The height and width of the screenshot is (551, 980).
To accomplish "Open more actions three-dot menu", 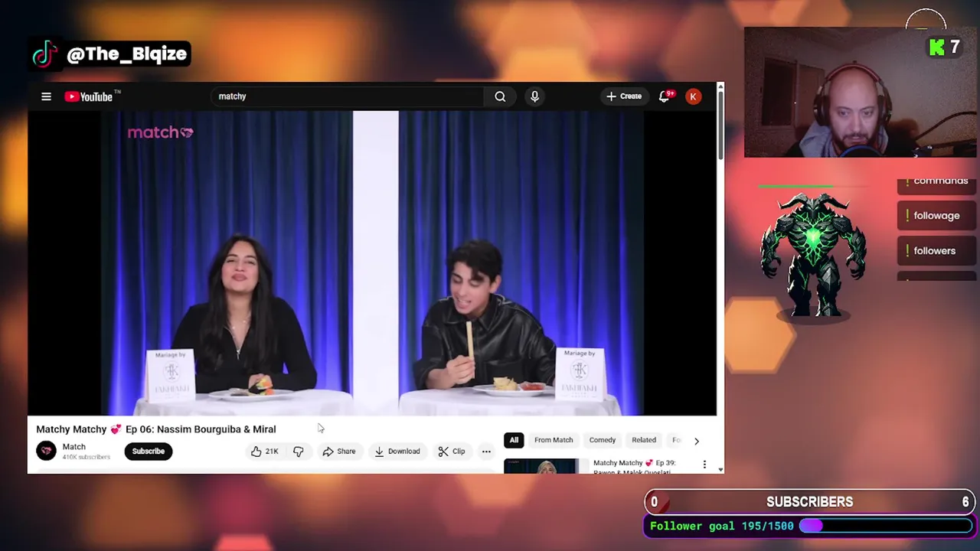I will coord(486,452).
